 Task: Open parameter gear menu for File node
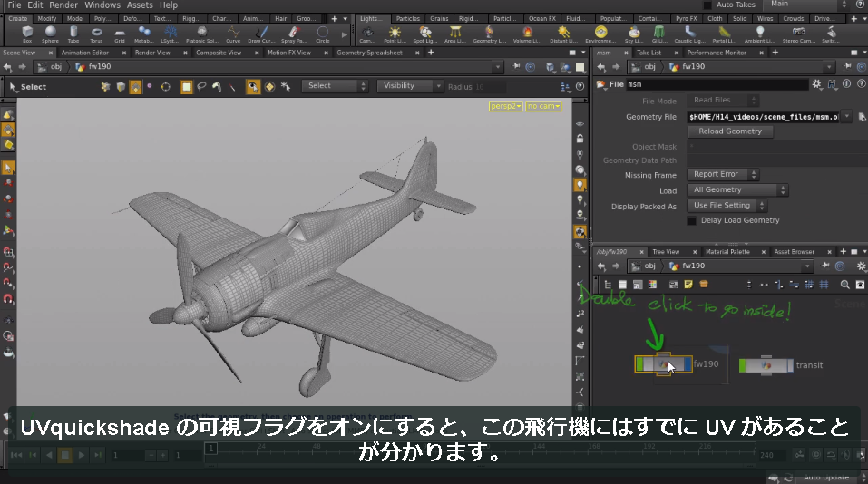click(816, 84)
